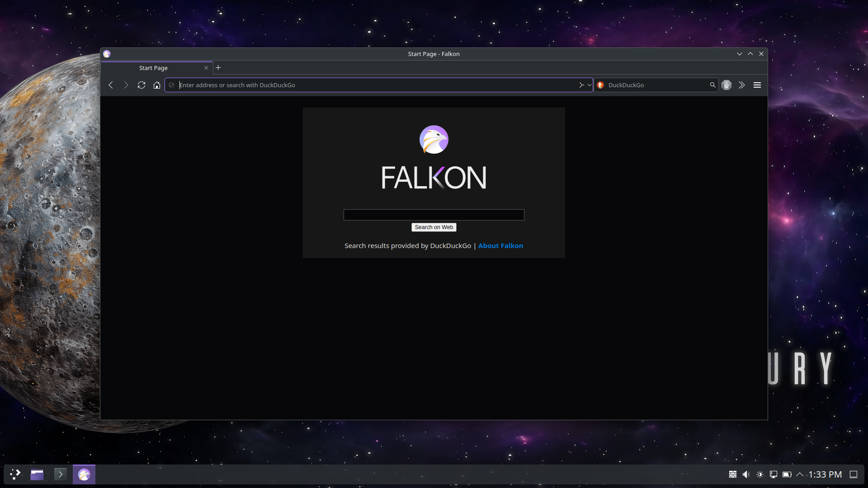Focus the address bar field
Screen dimensions: 868x488
(x=378, y=85)
